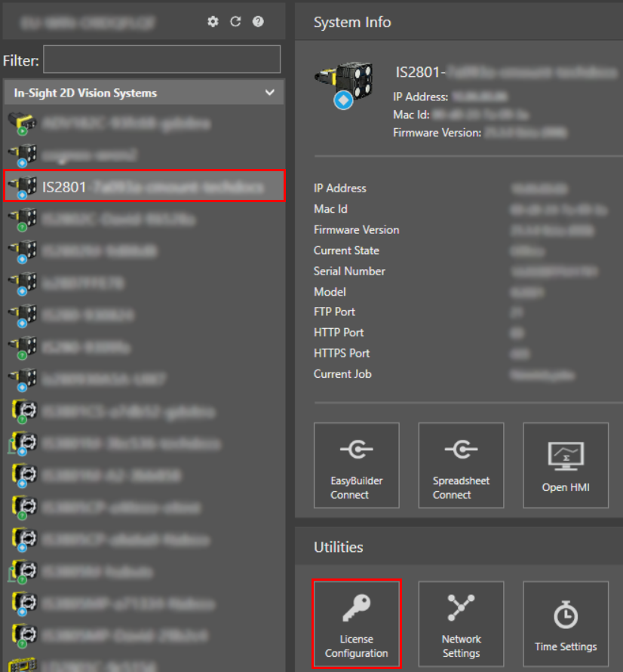Image resolution: width=623 pixels, height=672 pixels.
Task: Click the EasyBuilder Connect plug icon
Action: point(356,451)
